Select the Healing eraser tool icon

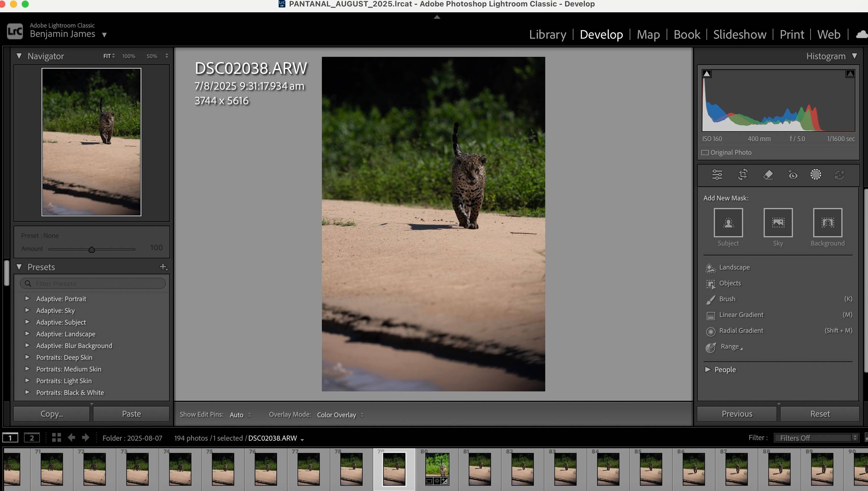tap(768, 175)
